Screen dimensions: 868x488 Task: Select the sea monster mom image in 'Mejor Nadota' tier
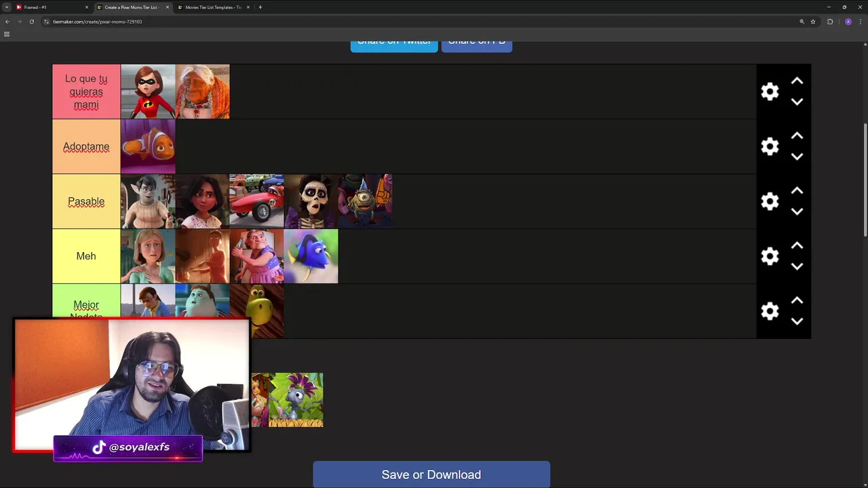coord(203,301)
